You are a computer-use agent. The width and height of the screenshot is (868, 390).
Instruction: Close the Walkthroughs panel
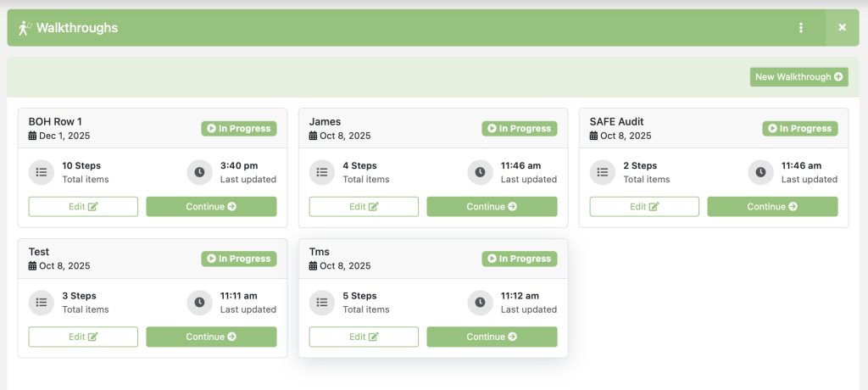click(x=842, y=28)
